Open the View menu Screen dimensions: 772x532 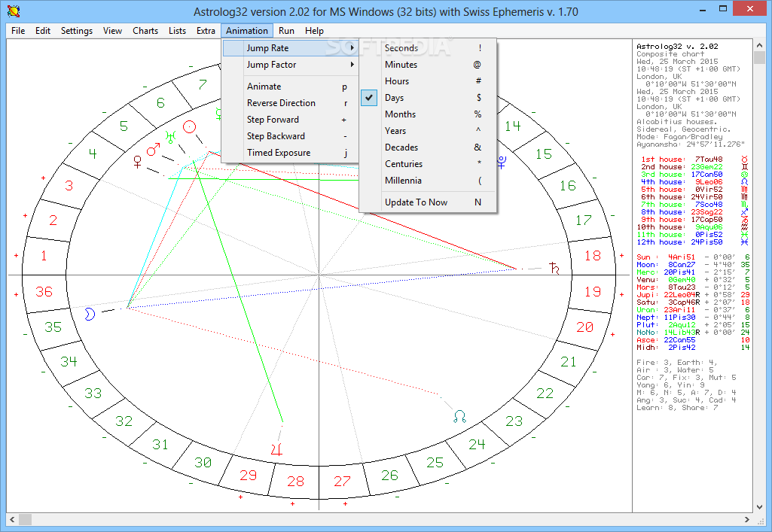tap(112, 31)
